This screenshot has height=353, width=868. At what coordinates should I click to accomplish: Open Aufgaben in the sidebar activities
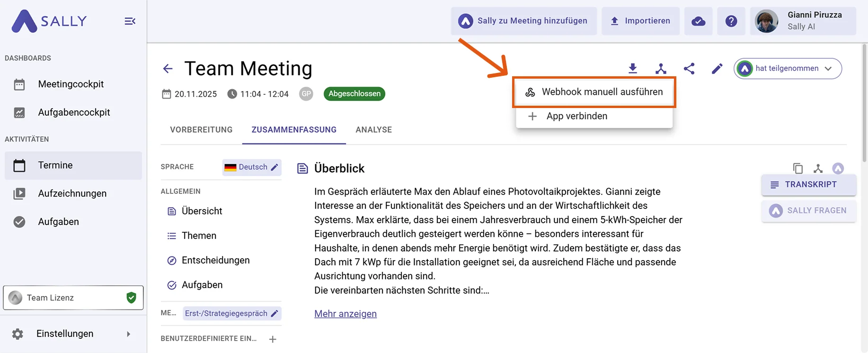tap(73, 222)
